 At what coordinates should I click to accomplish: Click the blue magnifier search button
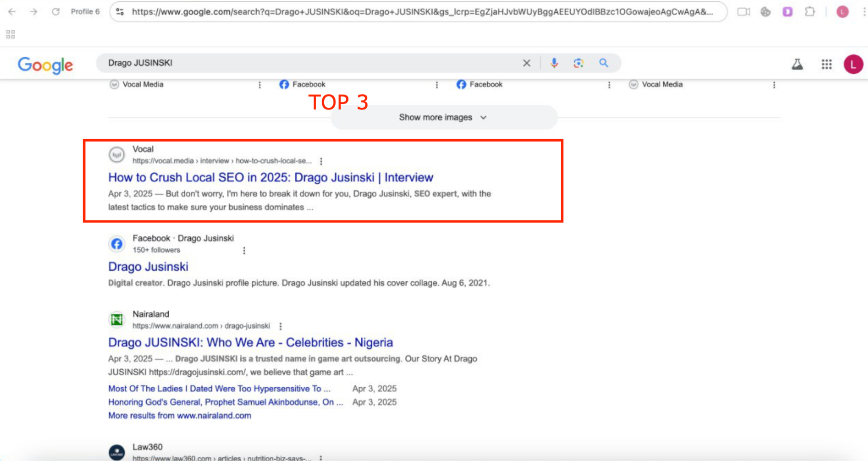pyautogui.click(x=604, y=63)
